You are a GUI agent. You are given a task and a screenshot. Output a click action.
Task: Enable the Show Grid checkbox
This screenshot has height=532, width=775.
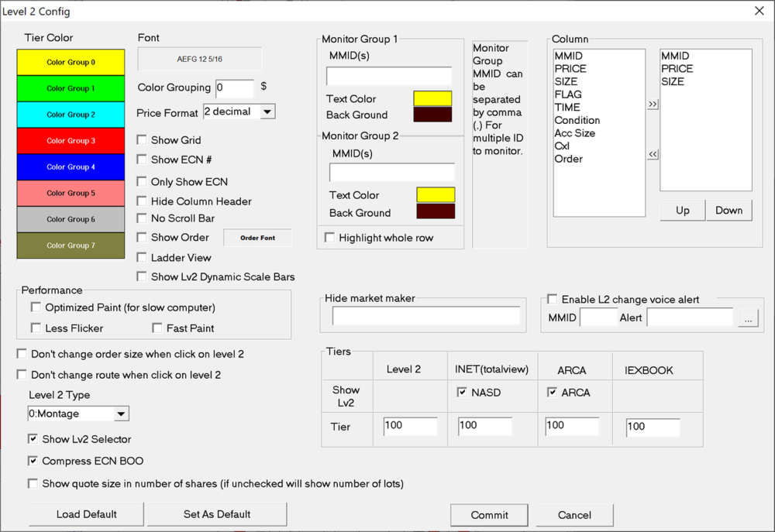(142, 140)
